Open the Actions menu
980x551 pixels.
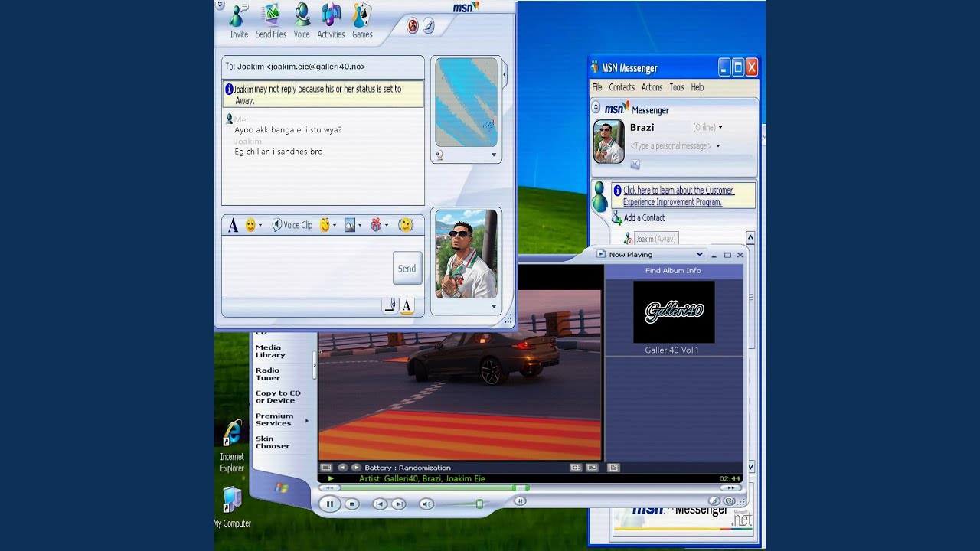pos(652,87)
